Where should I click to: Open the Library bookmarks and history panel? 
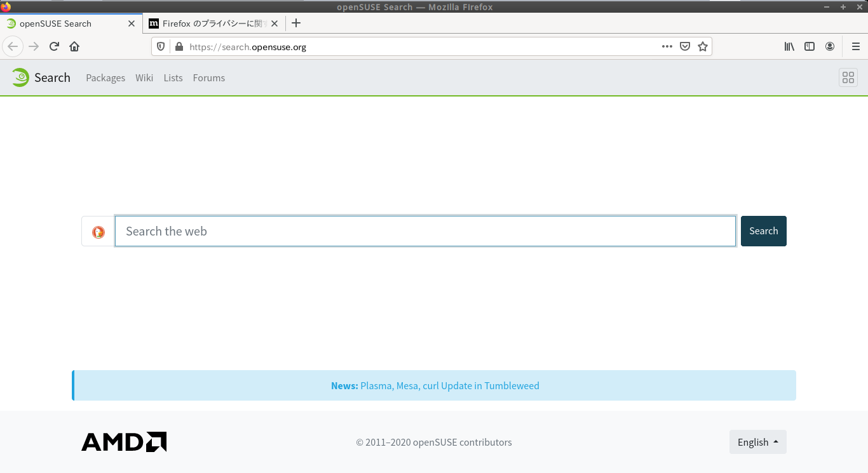click(789, 46)
